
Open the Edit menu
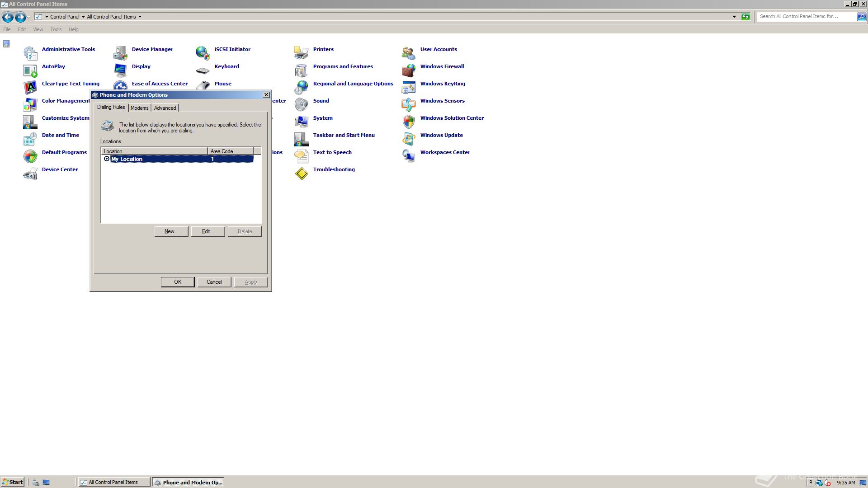(x=22, y=29)
